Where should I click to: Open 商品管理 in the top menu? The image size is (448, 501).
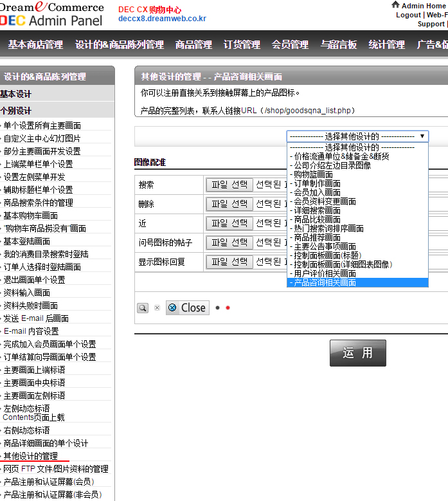193,45
